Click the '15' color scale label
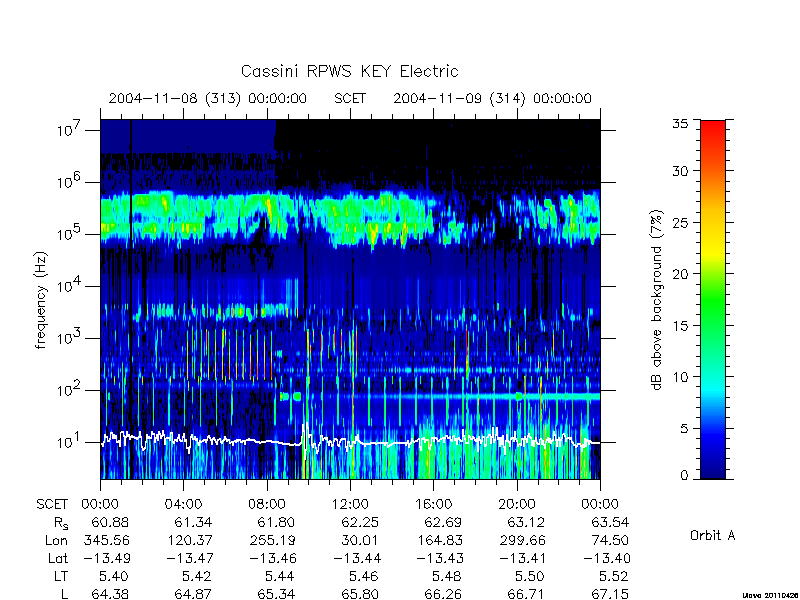Screen dimensions: 800x600 click(x=680, y=326)
